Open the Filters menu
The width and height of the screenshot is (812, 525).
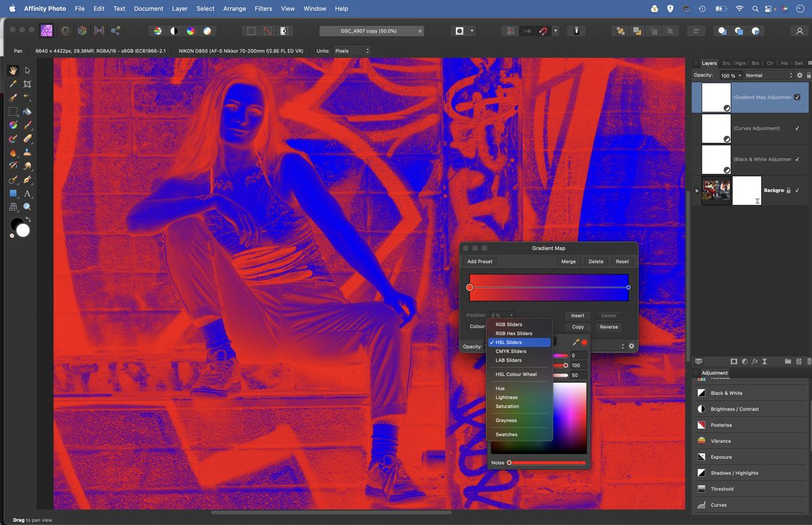pyautogui.click(x=263, y=9)
